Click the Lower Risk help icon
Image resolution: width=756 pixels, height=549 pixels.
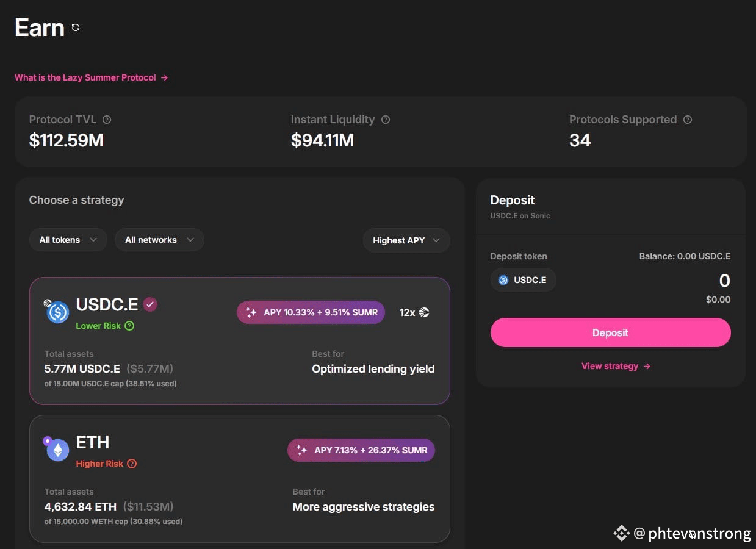pos(129,326)
